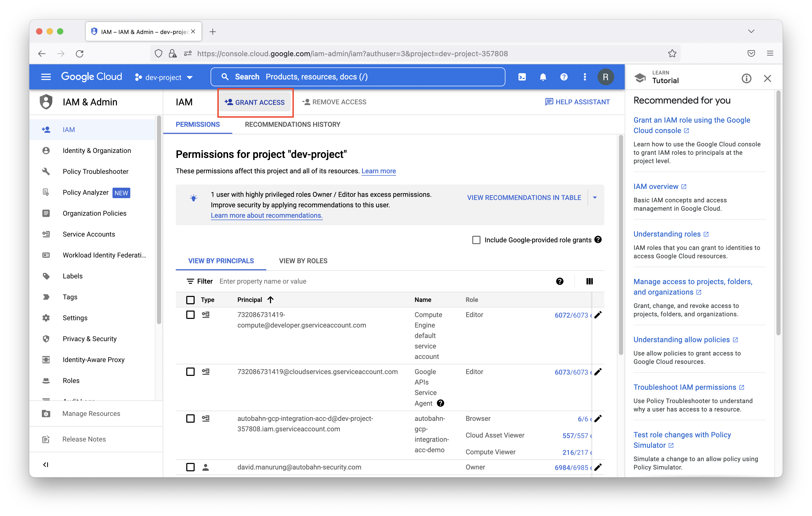Screen dimensions: 812x516
Task: List all tabs with chevron in tab bar
Action: tap(751, 31)
